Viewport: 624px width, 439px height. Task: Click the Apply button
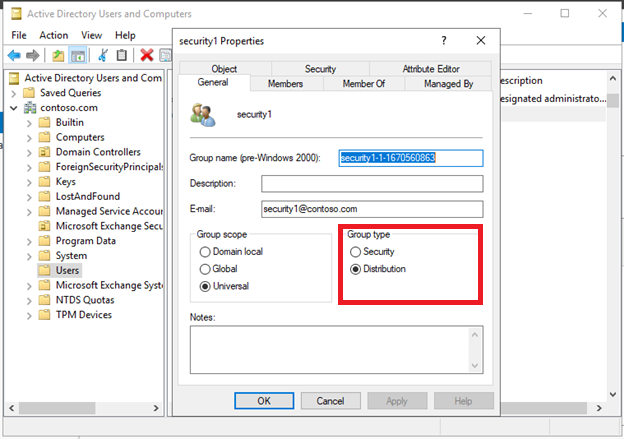[397, 401]
